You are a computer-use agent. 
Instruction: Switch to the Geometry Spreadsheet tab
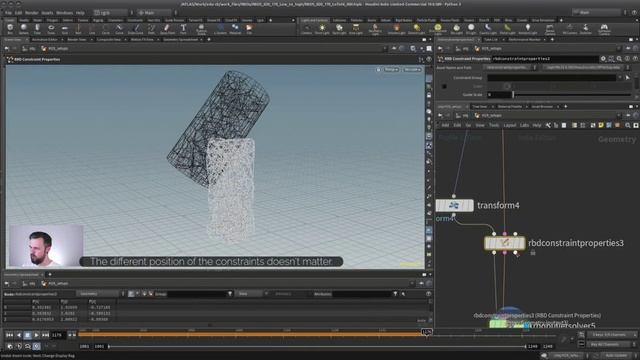(x=180, y=40)
